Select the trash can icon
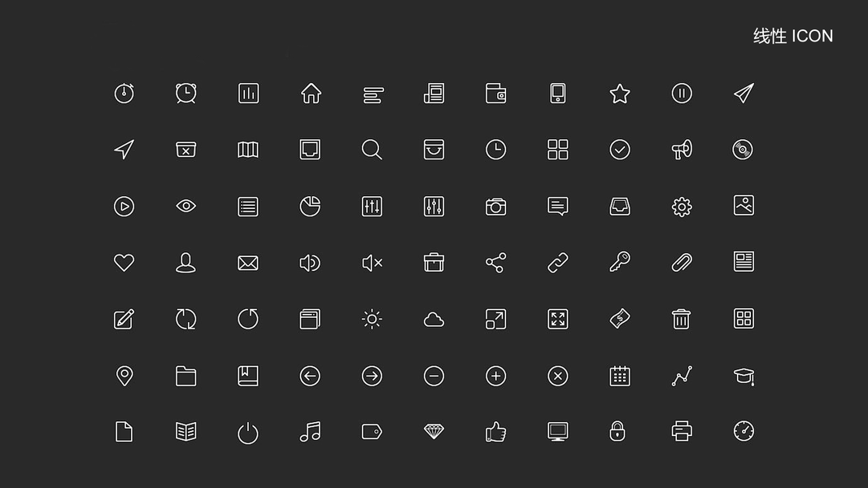This screenshot has height=488, width=868. (x=681, y=319)
